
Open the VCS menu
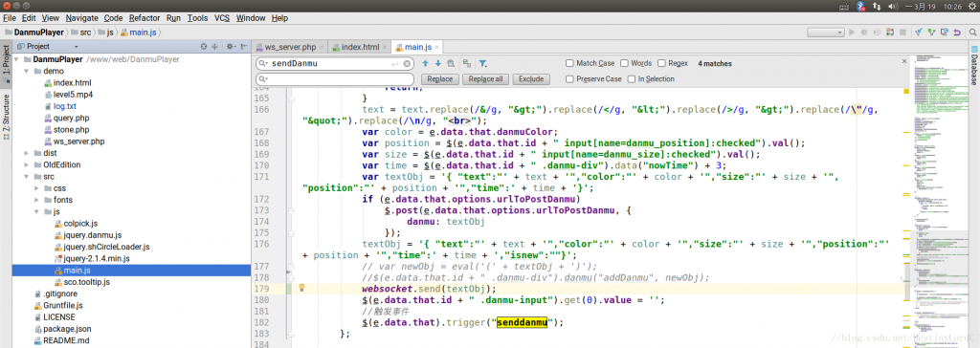pos(222,18)
